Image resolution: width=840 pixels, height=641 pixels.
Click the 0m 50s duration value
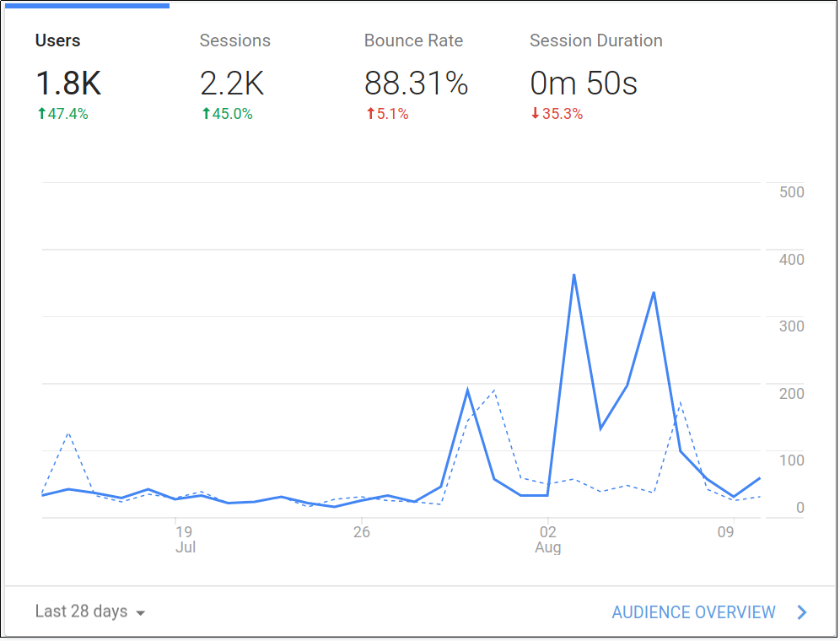[x=584, y=83]
